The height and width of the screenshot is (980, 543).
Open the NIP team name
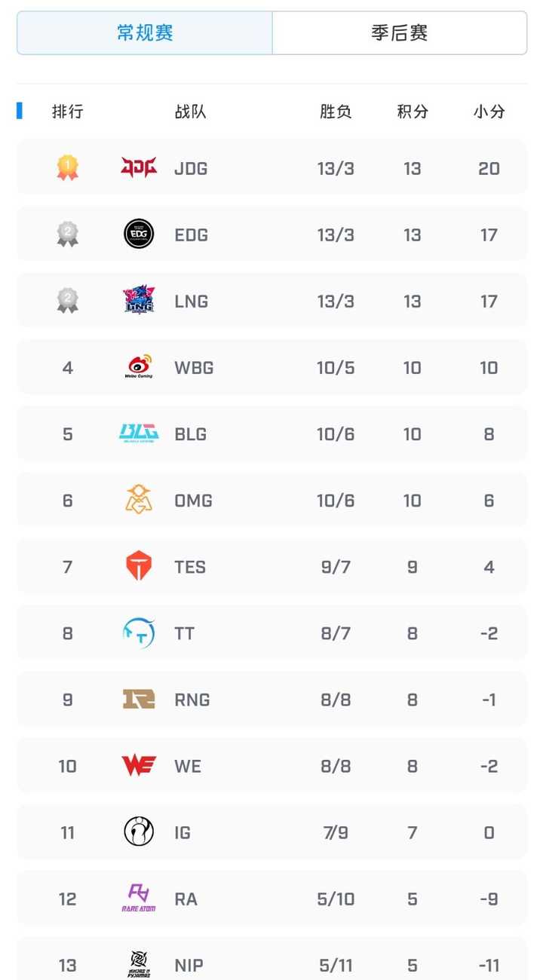pos(189,965)
